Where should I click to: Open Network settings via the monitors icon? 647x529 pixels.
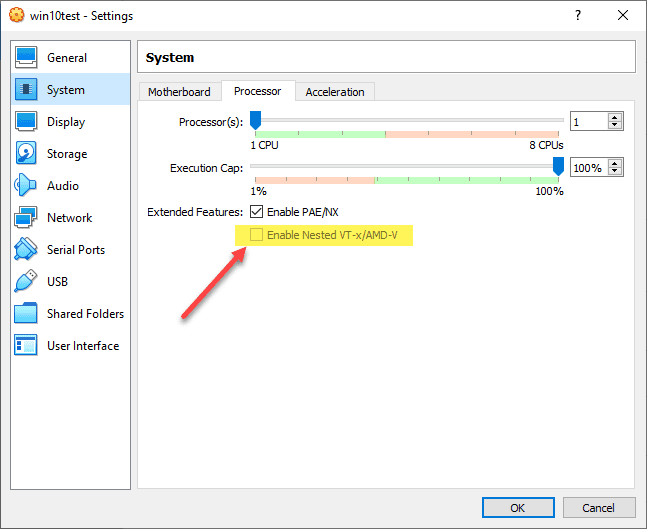[26, 217]
